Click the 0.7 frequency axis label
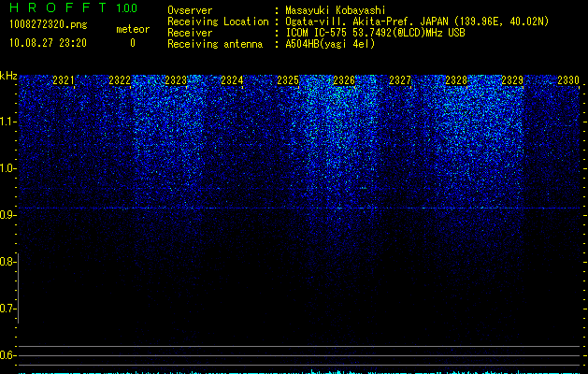 click(x=7, y=309)
